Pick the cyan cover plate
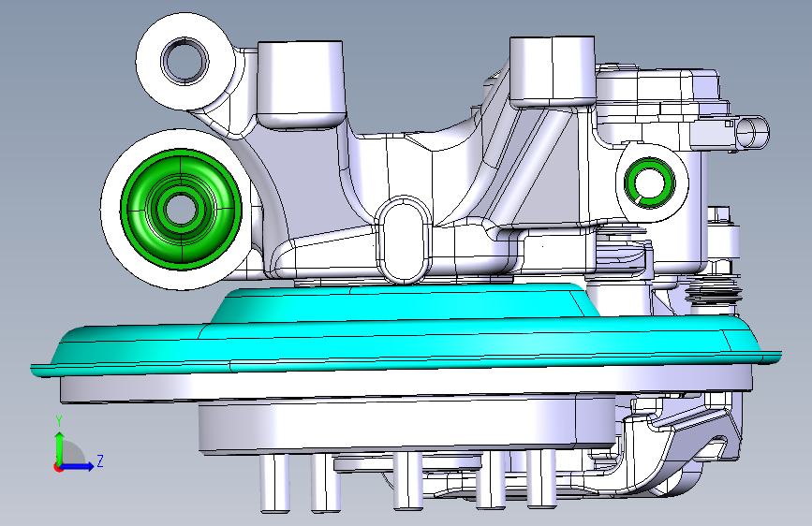The height and width of the screenshot is (526, 812). (406, 329)
